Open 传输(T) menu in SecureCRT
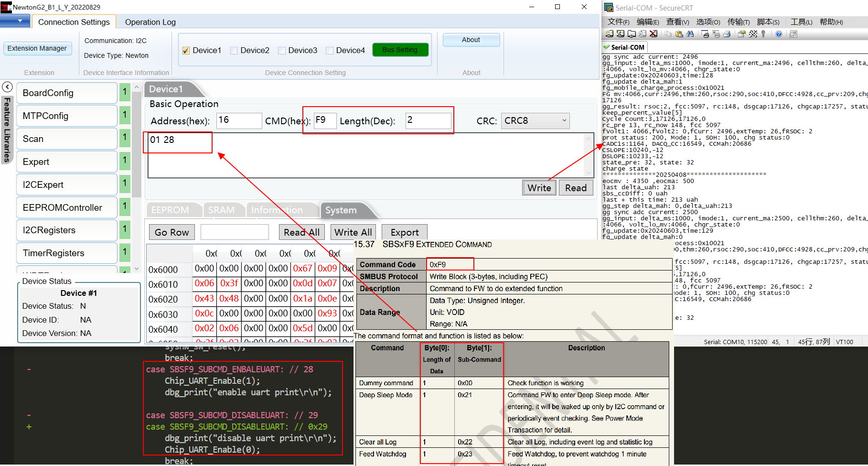 tap(739, 22)
